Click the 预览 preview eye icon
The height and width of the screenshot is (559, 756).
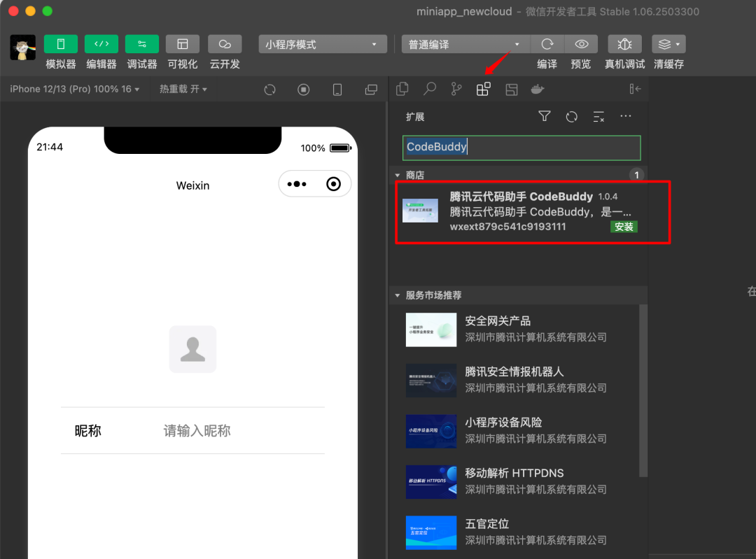[581, 44]
